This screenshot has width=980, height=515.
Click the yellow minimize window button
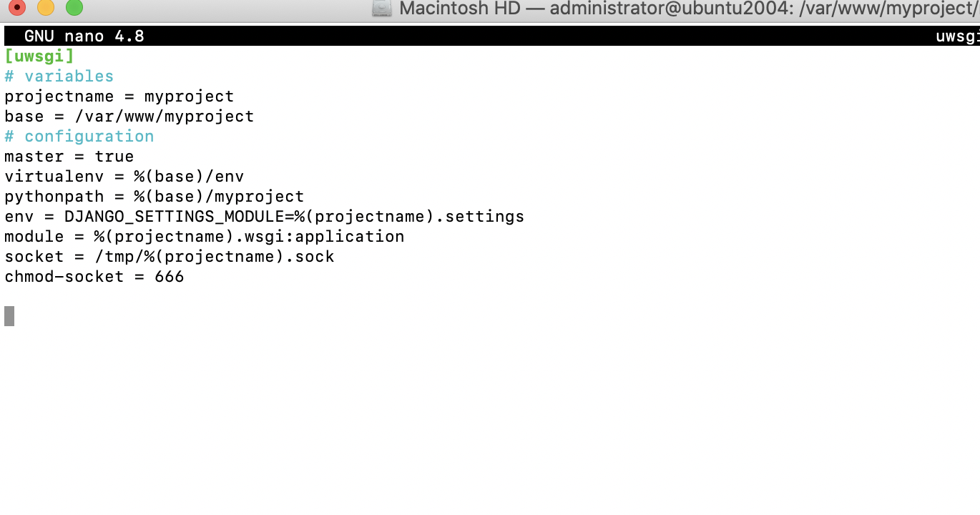[x=45, y=8]
